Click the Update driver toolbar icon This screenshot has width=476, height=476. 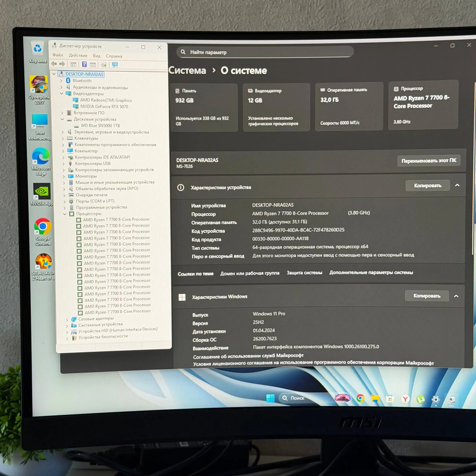coord(104,65)
